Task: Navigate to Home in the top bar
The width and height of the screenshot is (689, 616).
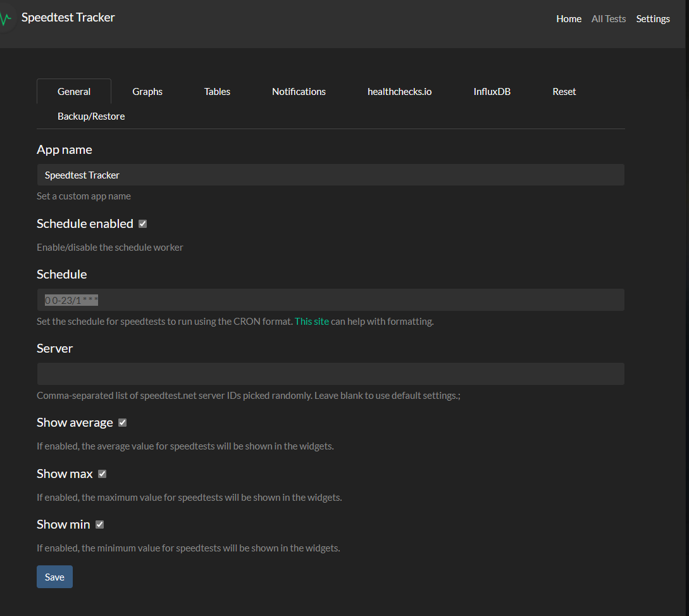Action: point(568,18)
